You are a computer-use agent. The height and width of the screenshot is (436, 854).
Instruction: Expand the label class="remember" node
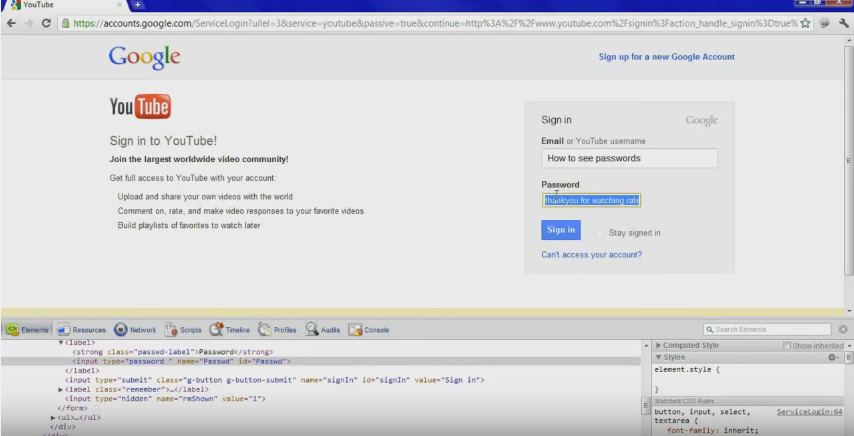tap(60, 390)
